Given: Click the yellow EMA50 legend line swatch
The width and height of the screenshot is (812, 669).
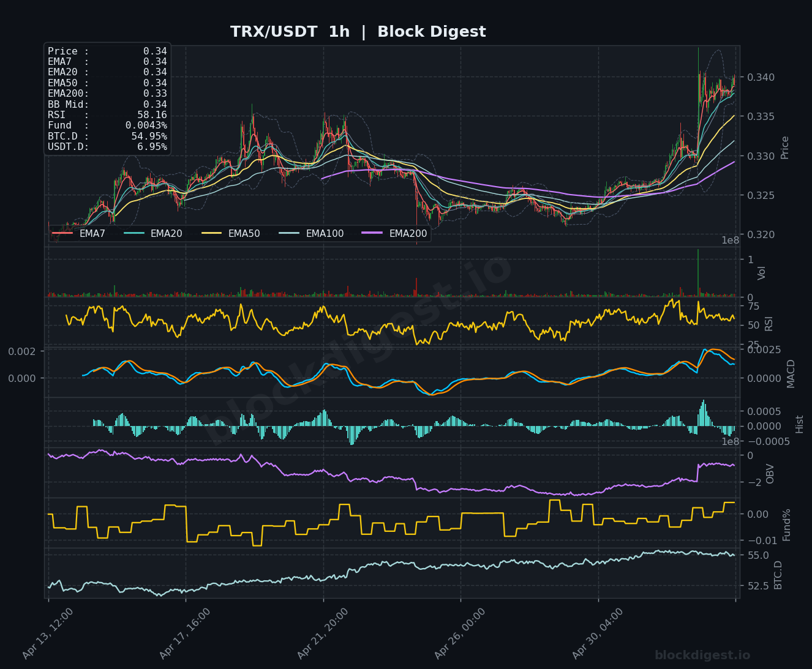Looking at the screenshot, I should 212,233.
